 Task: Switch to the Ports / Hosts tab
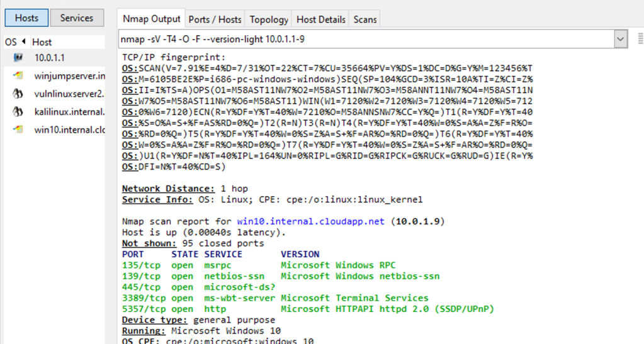[214, 19]
